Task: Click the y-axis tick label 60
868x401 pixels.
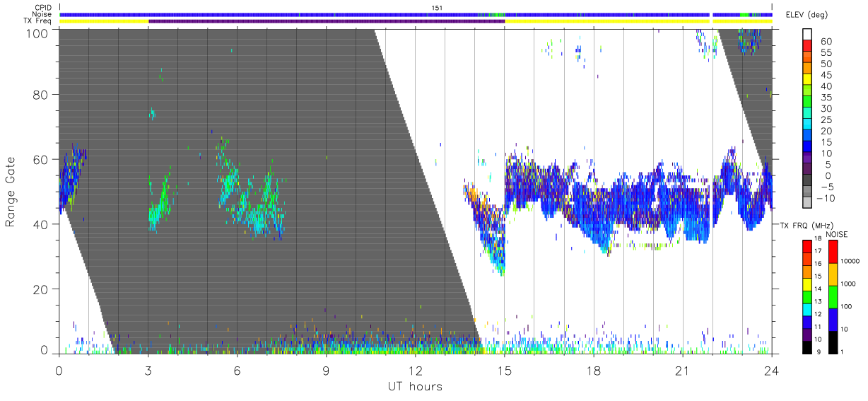Action: point(41,160)
